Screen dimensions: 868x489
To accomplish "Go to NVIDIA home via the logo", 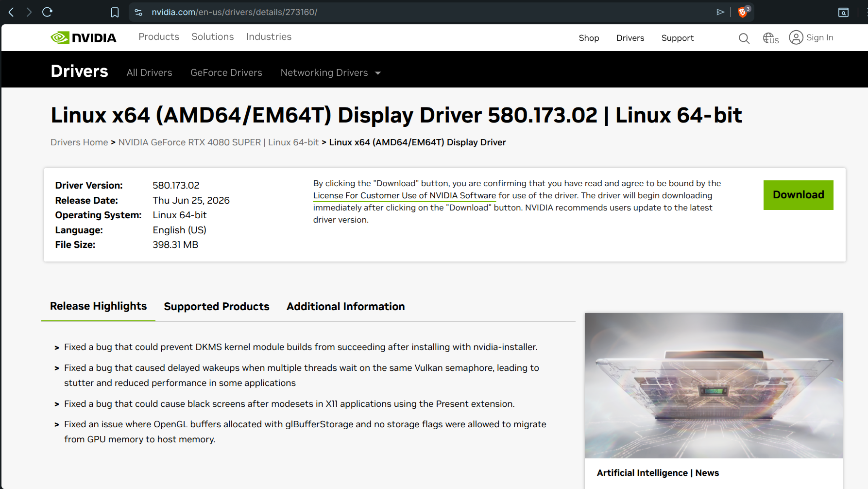I will tap(84, 37).
